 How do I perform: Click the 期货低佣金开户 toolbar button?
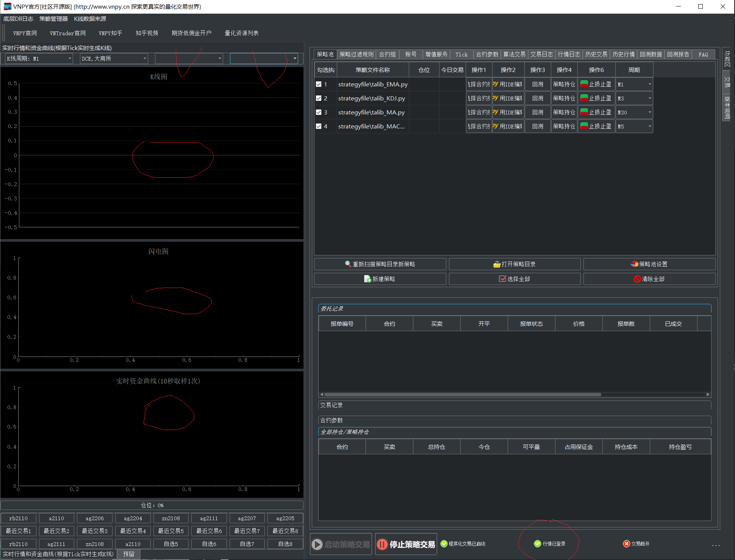[x=191, y=33]
